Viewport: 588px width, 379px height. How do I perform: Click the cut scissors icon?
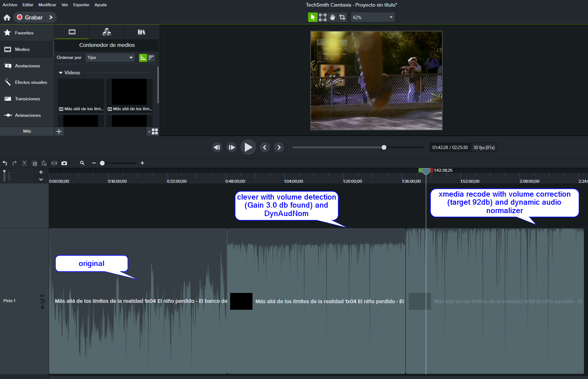coord(25,163)
